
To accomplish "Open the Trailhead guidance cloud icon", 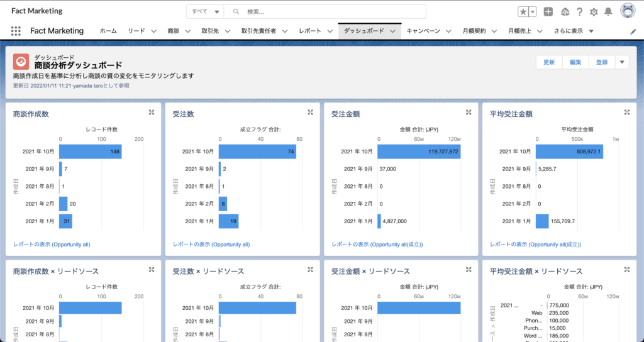I will click(565, 12).
